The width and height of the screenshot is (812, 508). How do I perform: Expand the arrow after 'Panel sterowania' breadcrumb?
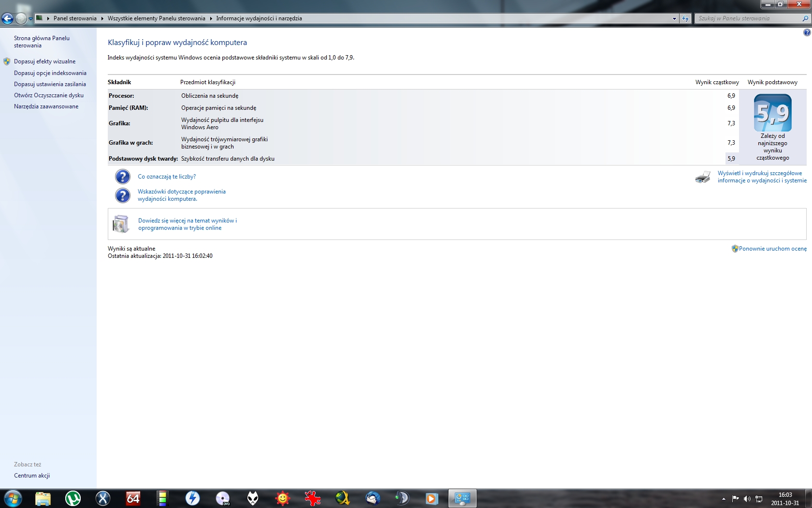pyautogui.click(x=102, y=18)
